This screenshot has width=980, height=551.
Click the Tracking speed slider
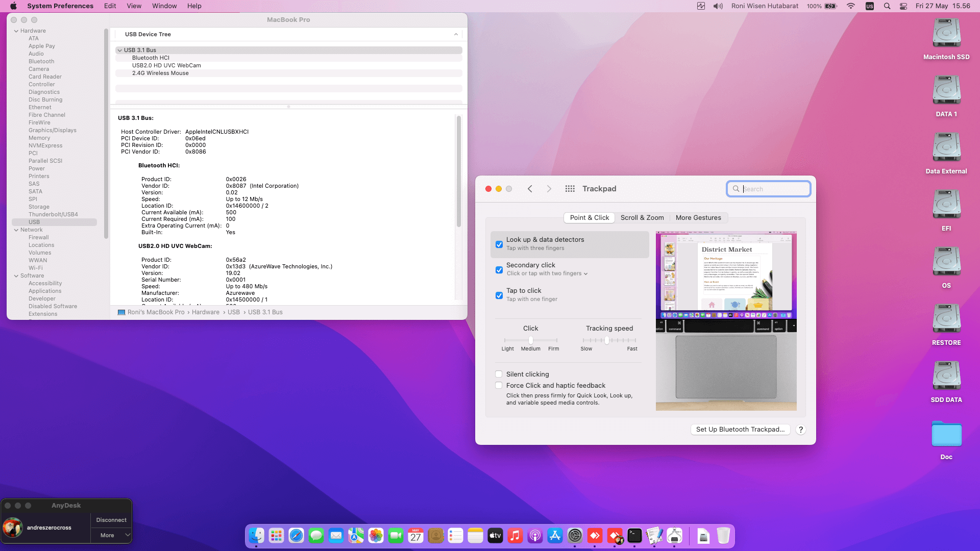609,340
